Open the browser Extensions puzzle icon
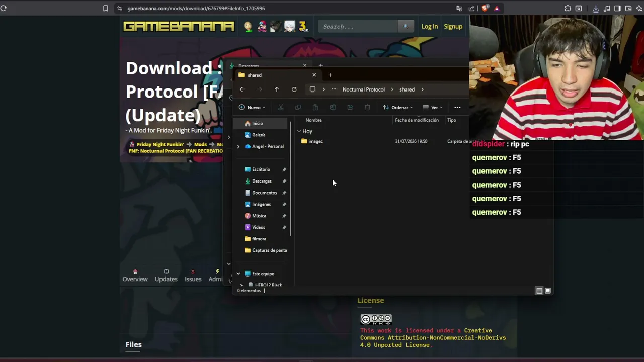644x362 pixels. click(568, 8)
